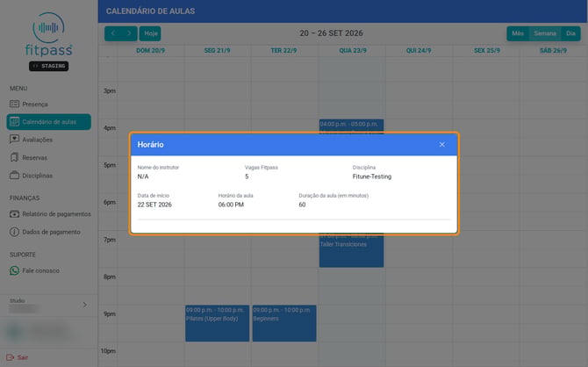Switch to Mês calendar view

click(518, 33)
